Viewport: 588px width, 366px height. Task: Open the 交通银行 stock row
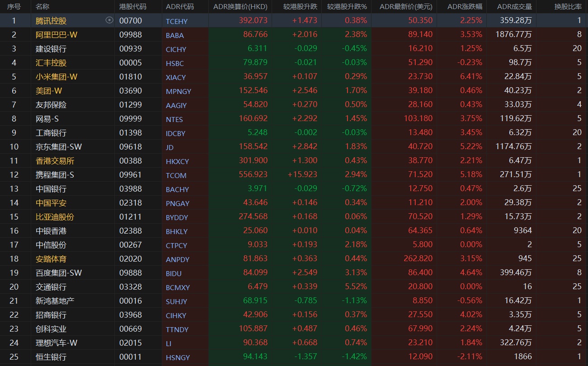click(x=51, y=287)
